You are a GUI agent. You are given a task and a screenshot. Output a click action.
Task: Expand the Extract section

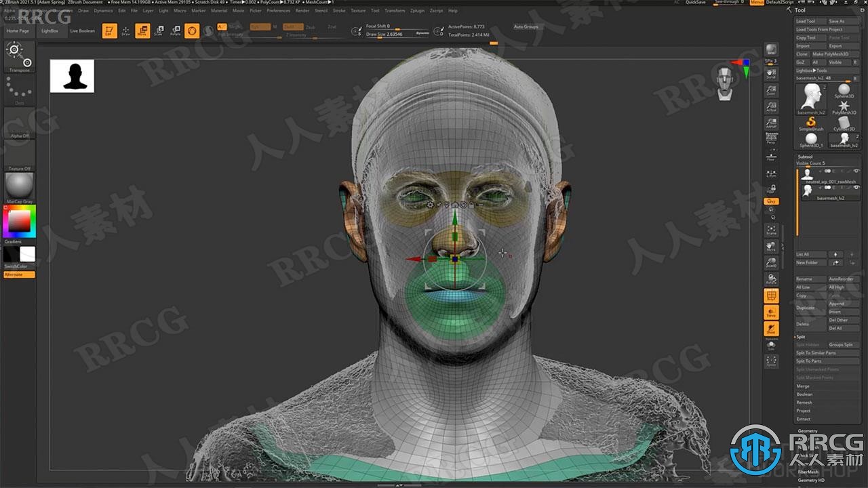(x=804, y=419)
